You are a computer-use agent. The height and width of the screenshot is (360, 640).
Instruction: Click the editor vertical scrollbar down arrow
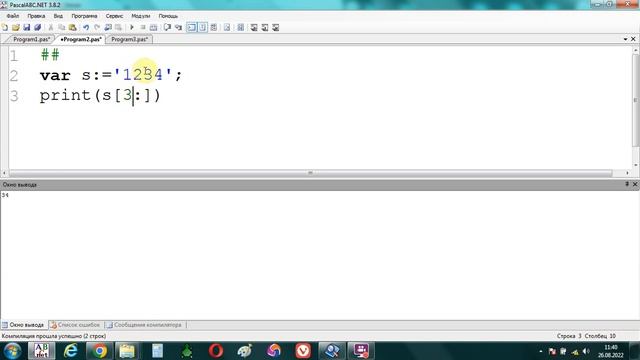[x=636, y=165]
